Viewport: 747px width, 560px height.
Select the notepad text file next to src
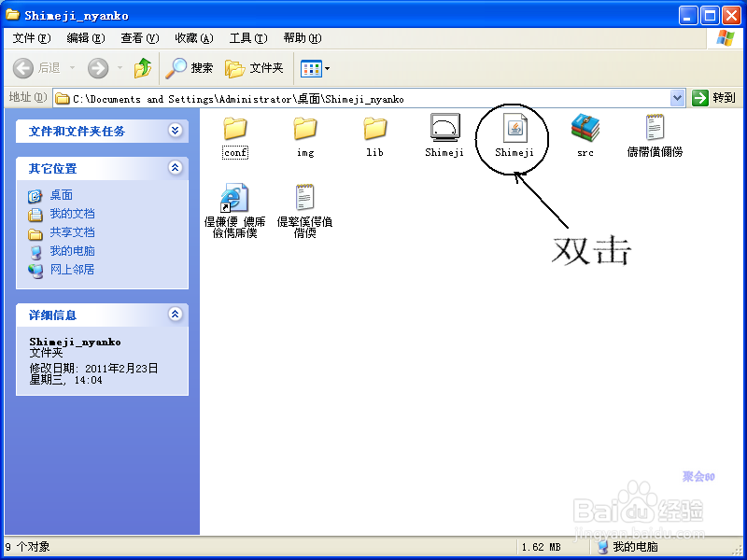coord(655,128)
